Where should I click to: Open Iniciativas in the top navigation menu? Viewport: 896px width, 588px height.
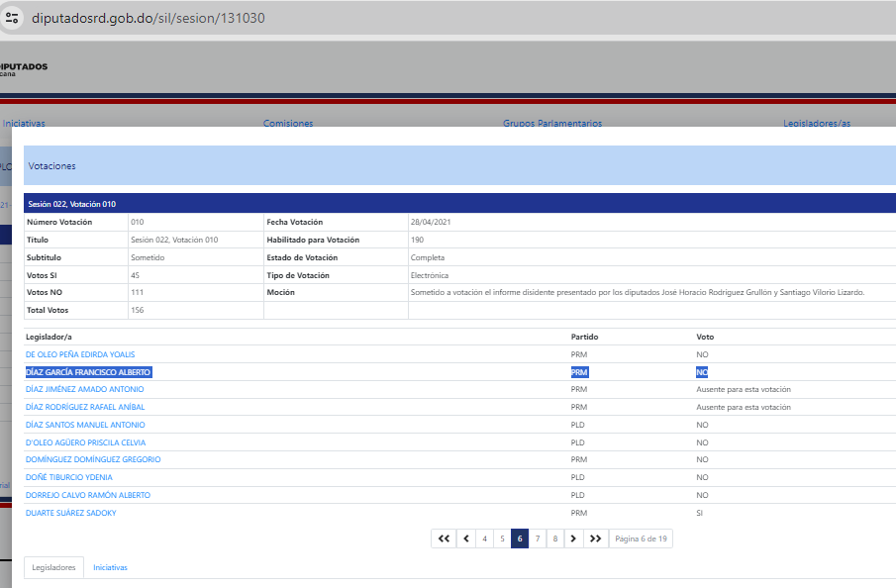coord(24,123)
